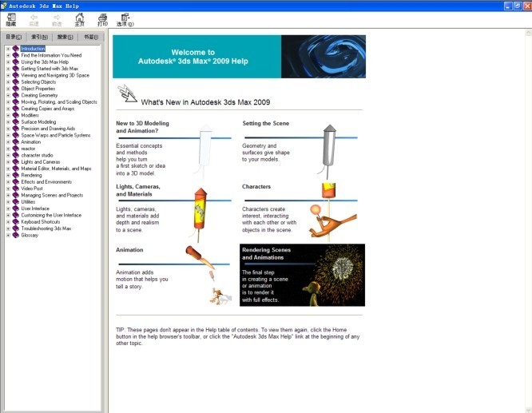Expand Find the Information You Need node
The height and width of the screenshot is (413, 532).
click(8, 55)
